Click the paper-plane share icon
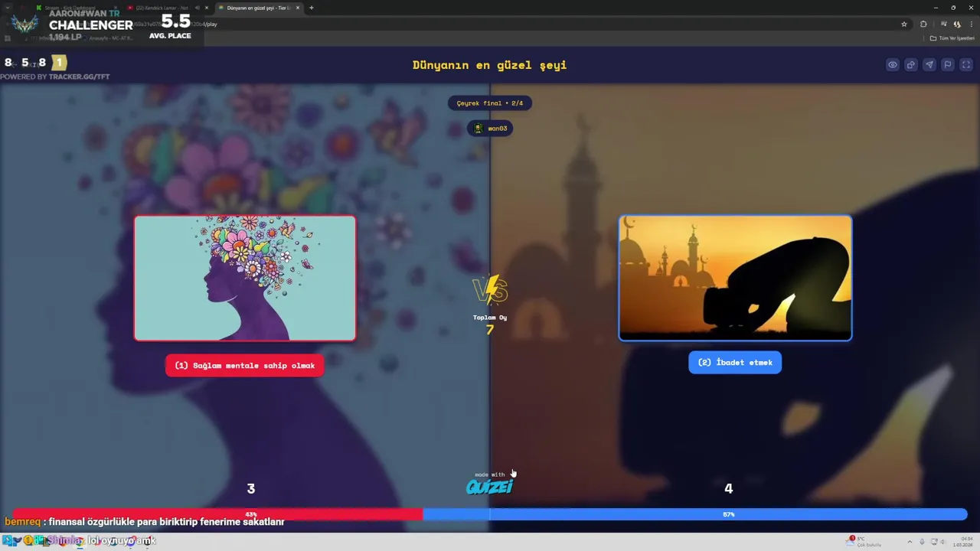Screen dimensions: 980x551 929,65
